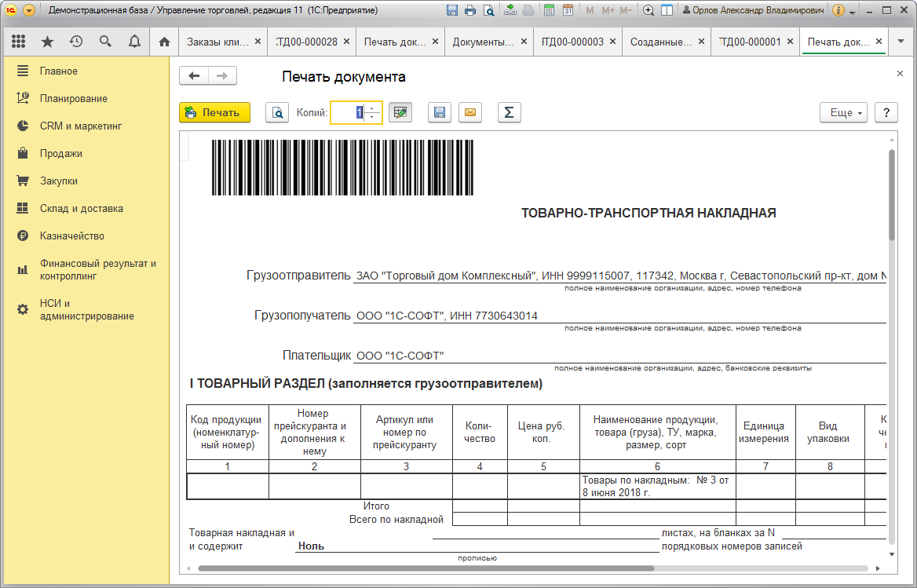The width and height of the screenshot is (917, 588).
Task: Open the Склад и доставка section
Action: (86, 208)
